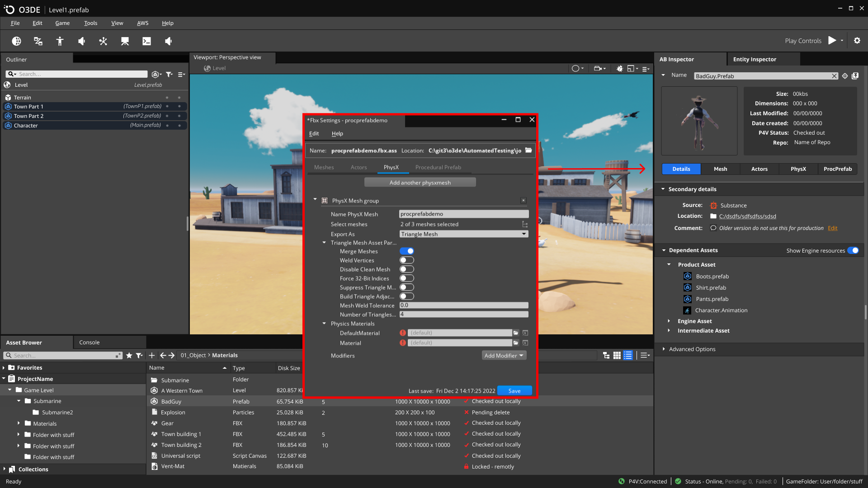Disable the Merge Meshes toggle

coord(406,251)
